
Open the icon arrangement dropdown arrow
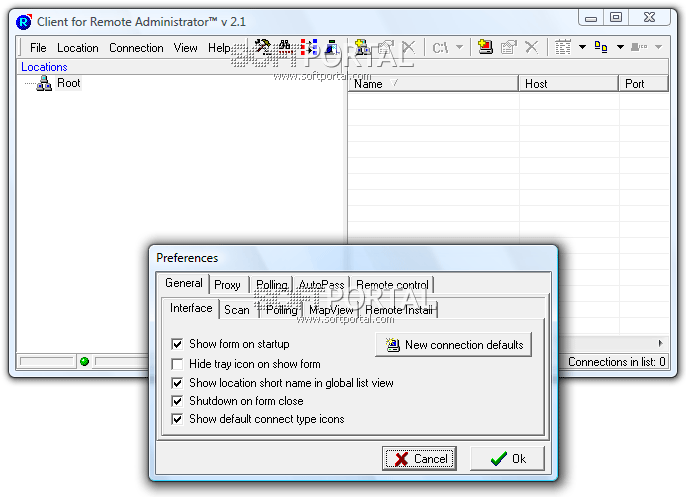coord(620,47)
